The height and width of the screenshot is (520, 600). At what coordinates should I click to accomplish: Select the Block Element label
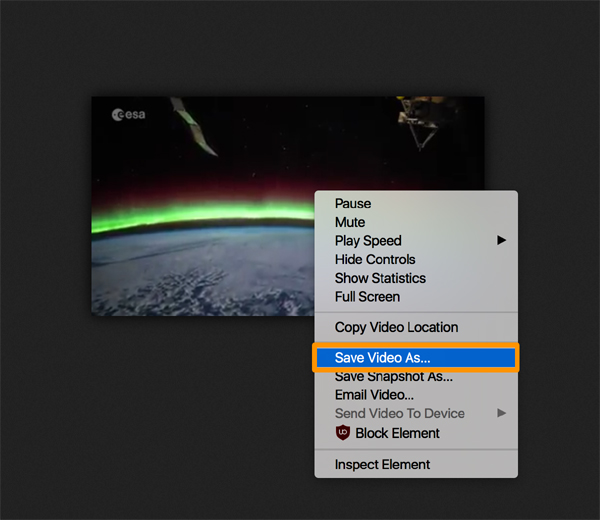coord(397,433)
